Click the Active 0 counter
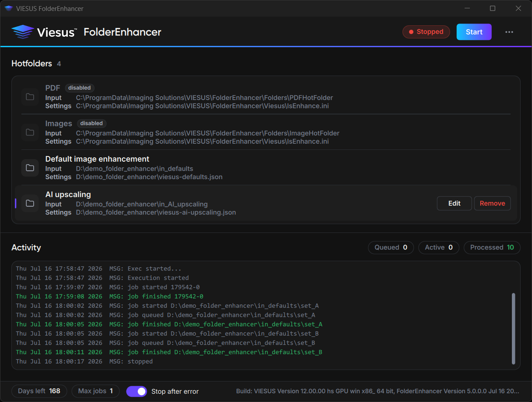 [439, 247]
